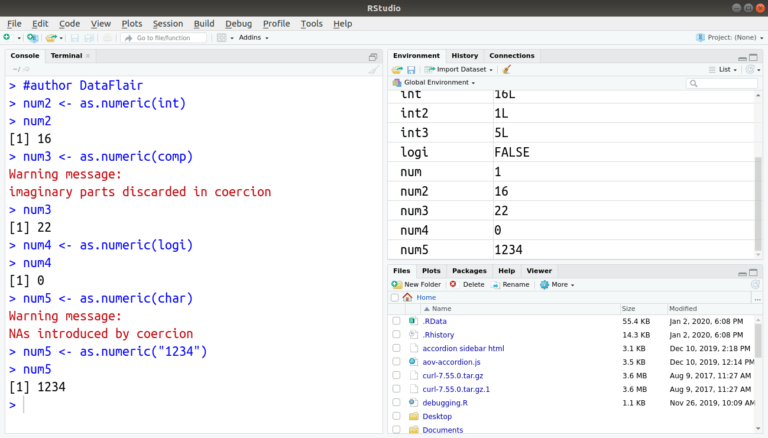Click the save workspace disk icon

coord(410,70)
